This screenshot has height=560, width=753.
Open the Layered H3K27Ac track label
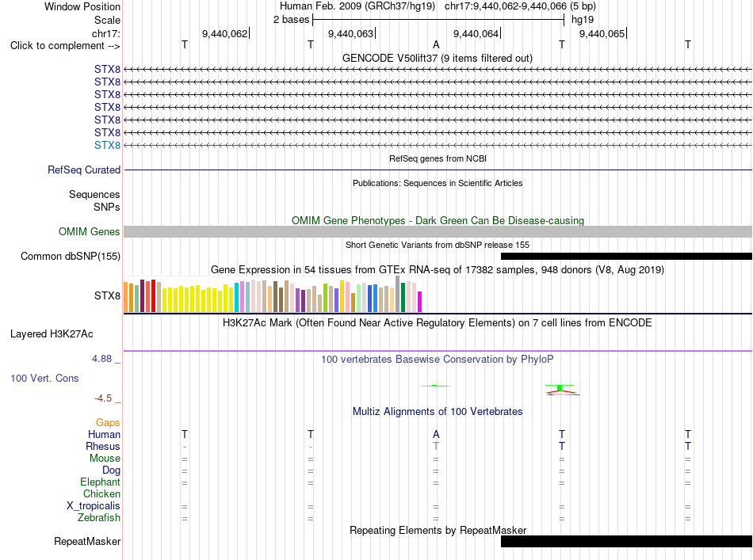click(52, 334)
